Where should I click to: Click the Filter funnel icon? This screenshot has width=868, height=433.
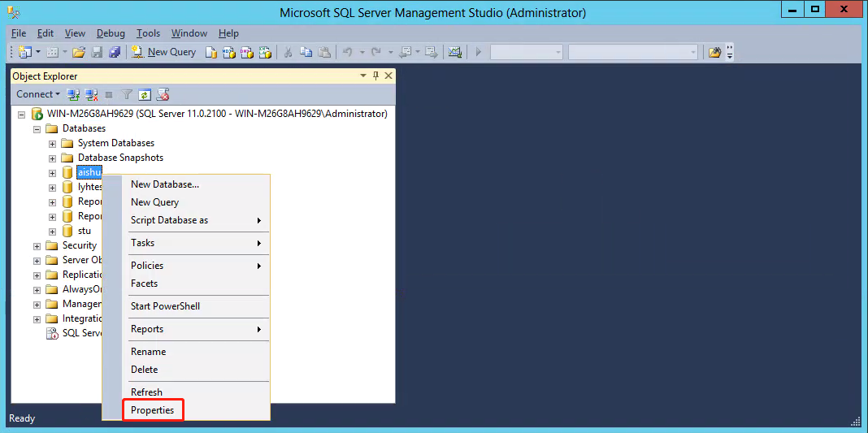click(x=127, y=94)
